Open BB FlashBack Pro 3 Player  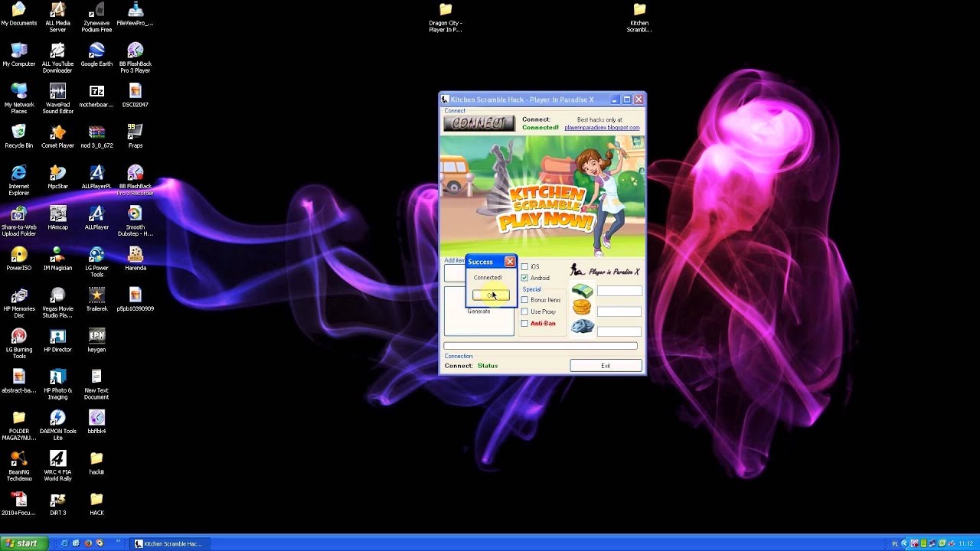[x=136, y=58]
